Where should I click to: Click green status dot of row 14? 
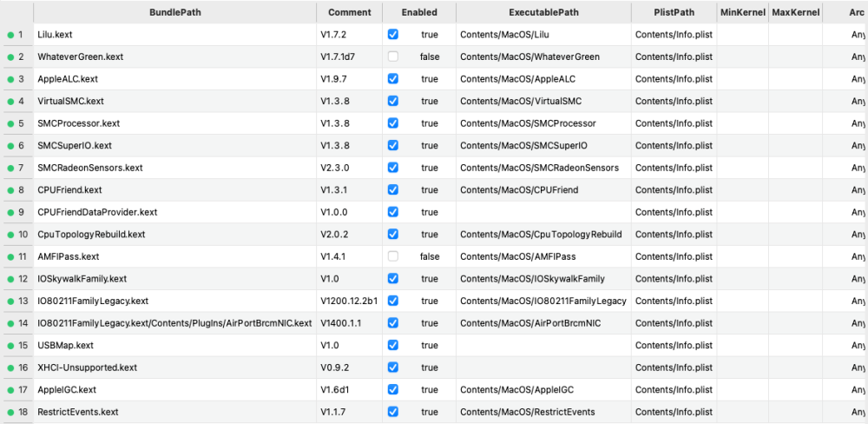click(x=10, y=323)
